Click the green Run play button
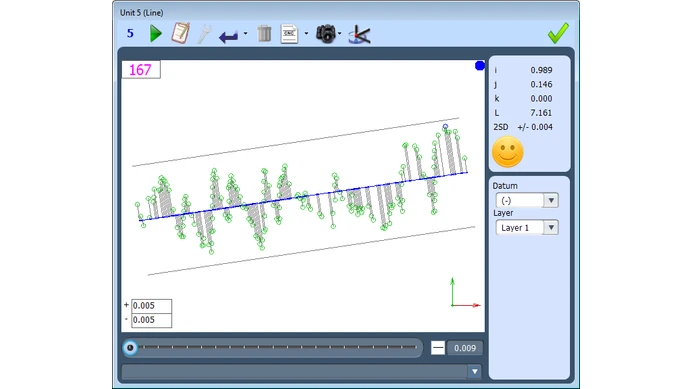The image size is (692, 389). coord(155,34)
